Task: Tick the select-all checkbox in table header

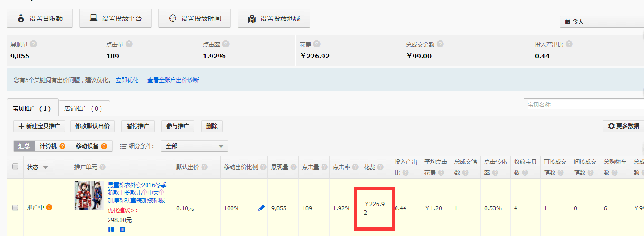Action: pyautogui.click(x=15, y=167)
